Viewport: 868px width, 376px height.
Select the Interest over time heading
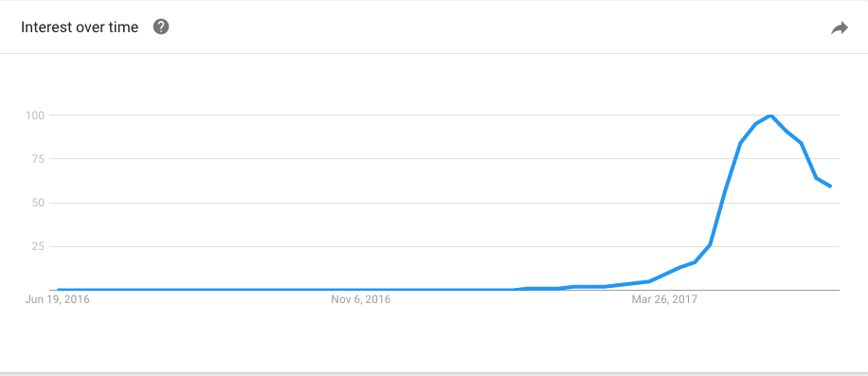tap(80, 27)
